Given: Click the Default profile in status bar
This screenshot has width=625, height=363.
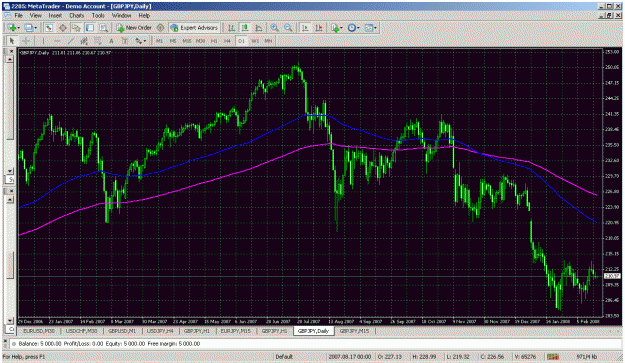Looking at the screenshot, I should click(284, 357).
